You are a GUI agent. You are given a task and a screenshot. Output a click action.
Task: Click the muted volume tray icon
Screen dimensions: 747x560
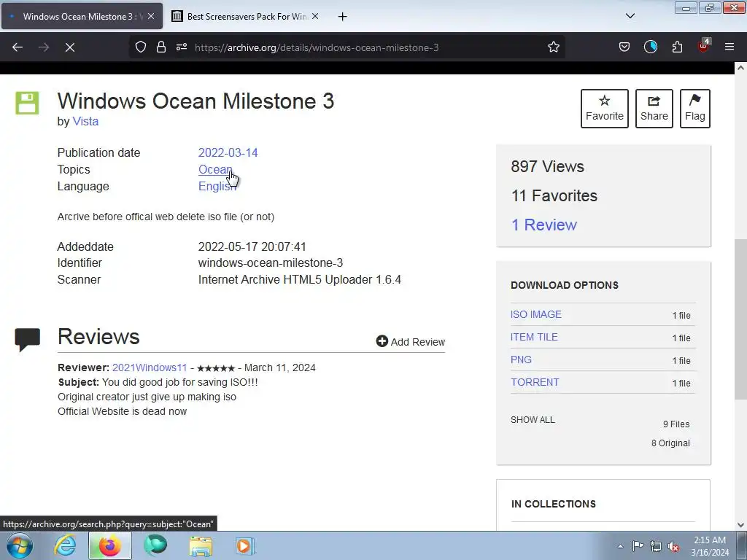pyautogui.click(x=673, y=546)
